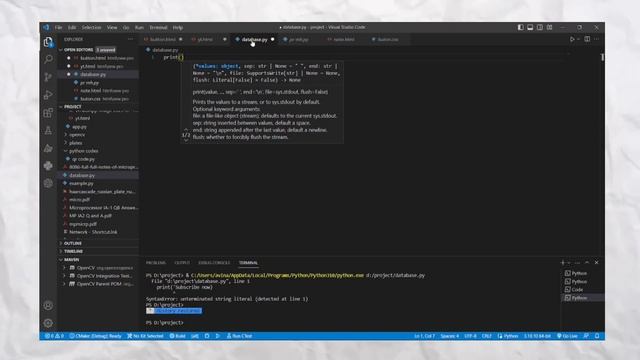Split the editor to the right
Viewport: 640px width, 360px height.
click(587, 39)
